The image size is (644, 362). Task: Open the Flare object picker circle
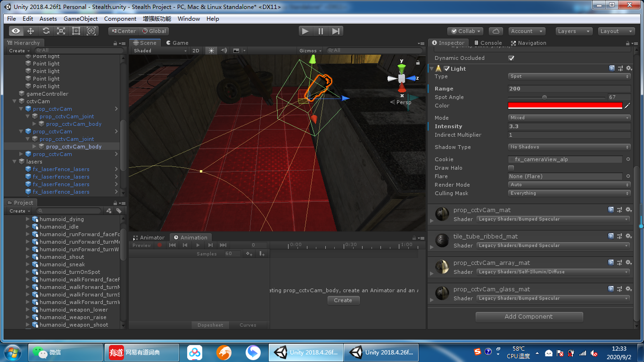pos(628,176)
